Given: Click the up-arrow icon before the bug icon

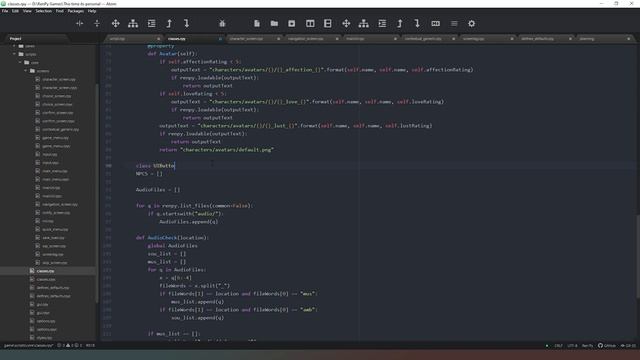Looking at the screenshot, I should 169,23.
